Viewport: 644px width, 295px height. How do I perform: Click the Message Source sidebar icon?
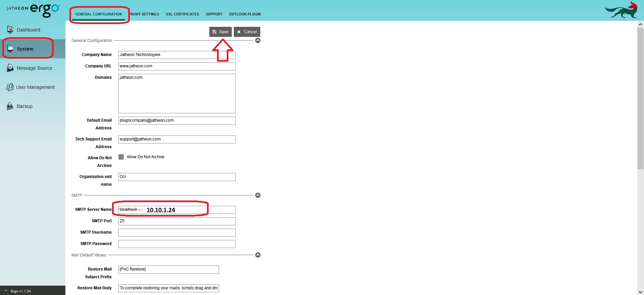(x=10, y=68)
